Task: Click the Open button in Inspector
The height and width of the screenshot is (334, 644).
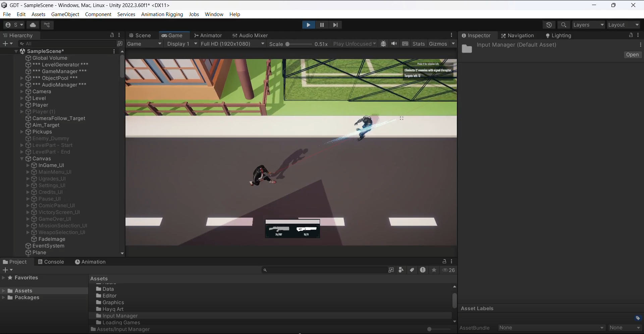Action: pos(633,55)
